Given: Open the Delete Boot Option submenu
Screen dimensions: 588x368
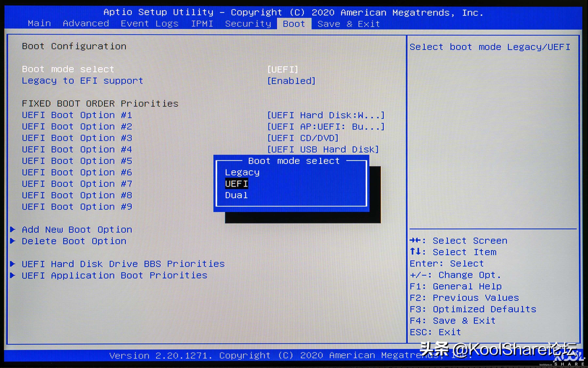Looking at the screenshot, I should 74,241.
